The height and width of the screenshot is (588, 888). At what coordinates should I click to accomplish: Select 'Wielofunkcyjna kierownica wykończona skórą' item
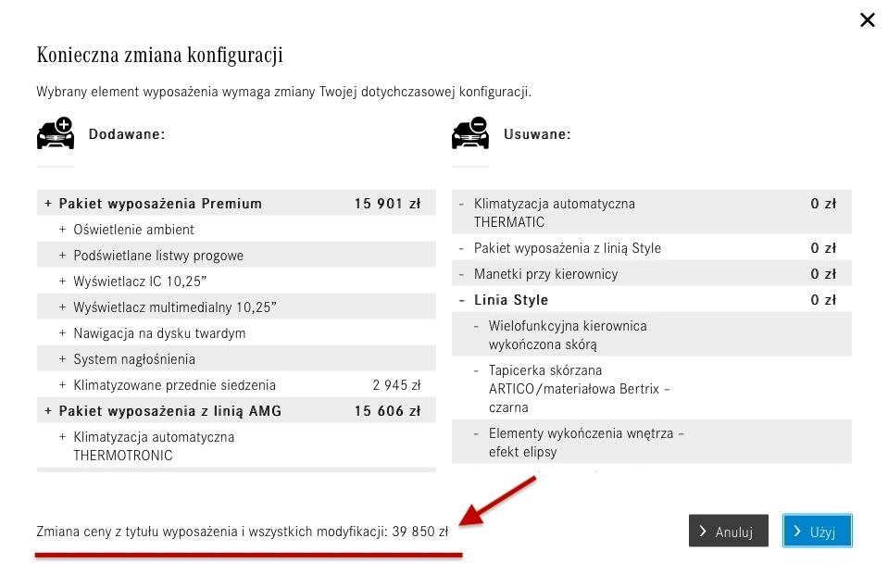click(652, 335)
